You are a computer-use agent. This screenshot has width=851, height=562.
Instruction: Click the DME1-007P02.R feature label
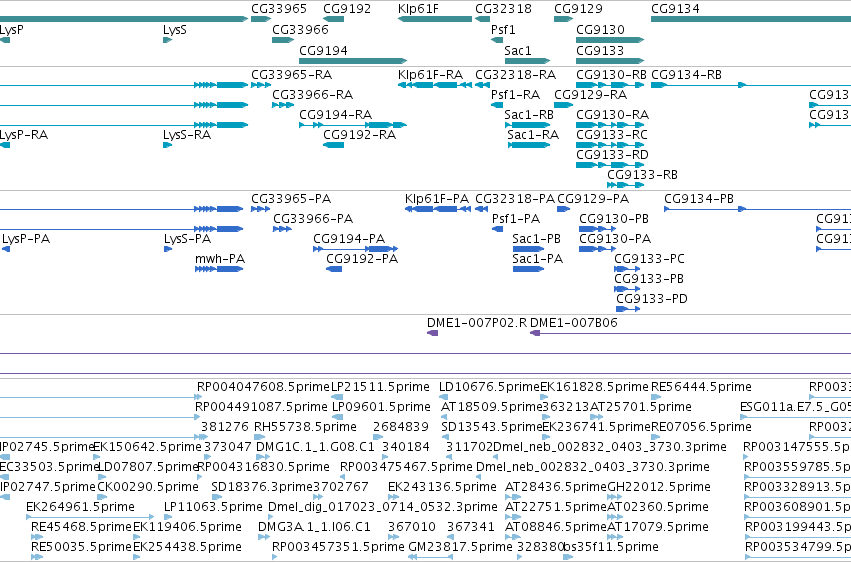pyautogui.click(x=477, y=323)
